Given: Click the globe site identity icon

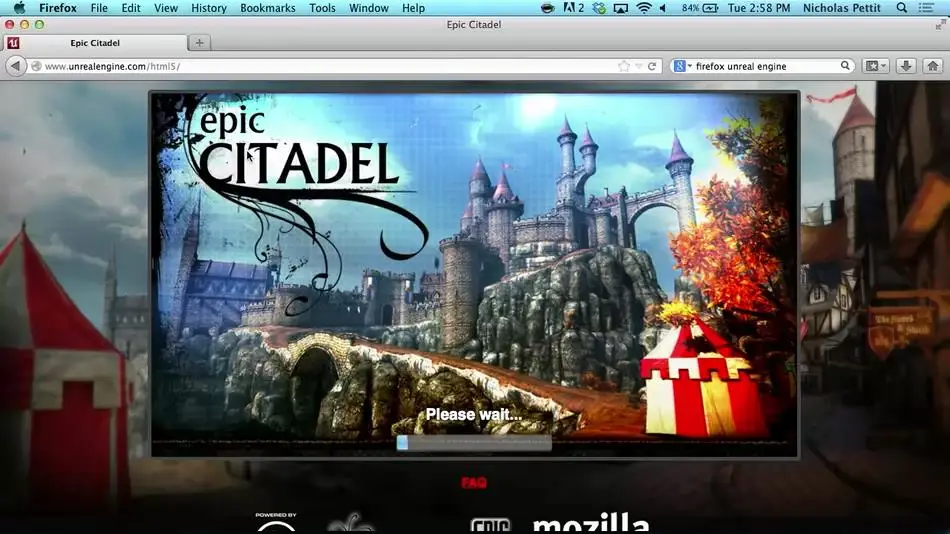Looking at the screenshot, I should [36, 66].
